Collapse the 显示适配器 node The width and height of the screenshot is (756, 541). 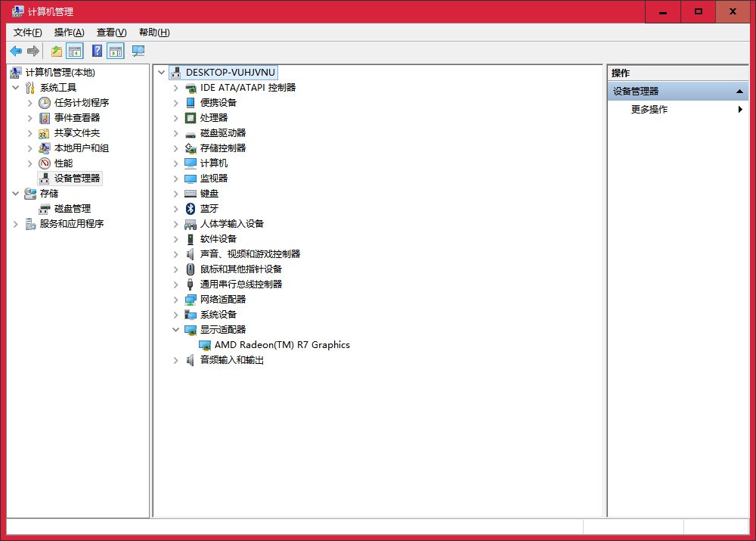(x=175, y=330)
